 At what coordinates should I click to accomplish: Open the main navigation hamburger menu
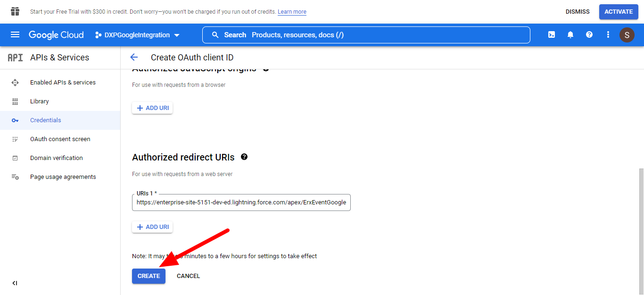pos(15,35)
